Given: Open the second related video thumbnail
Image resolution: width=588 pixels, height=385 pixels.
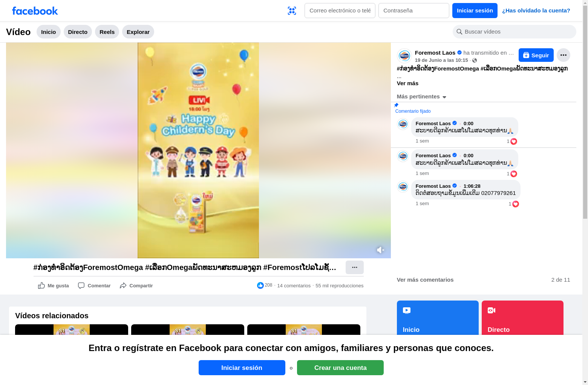Looking at the screenshot, I should [x=188, y=330].
